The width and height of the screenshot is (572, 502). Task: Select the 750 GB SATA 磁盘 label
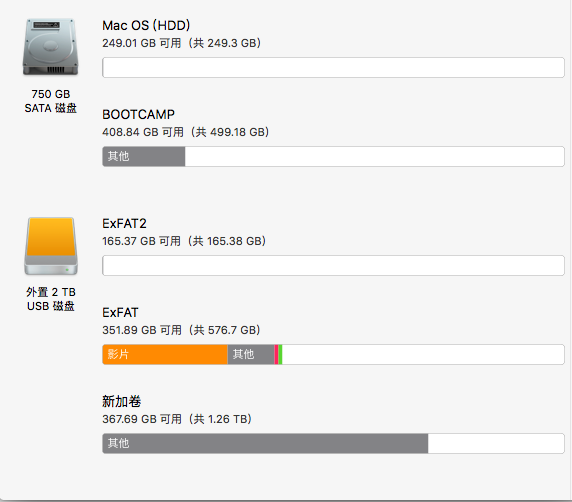point(51,101)
